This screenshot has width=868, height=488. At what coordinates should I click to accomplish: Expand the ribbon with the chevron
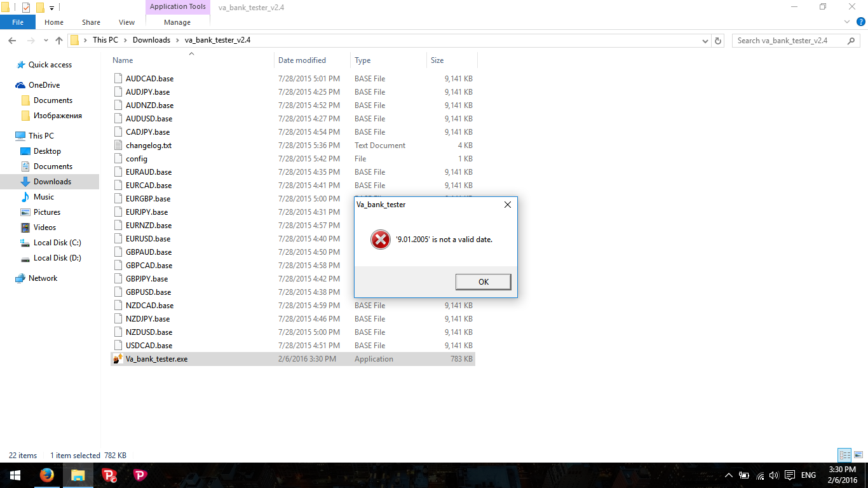[x=846, y=22]
